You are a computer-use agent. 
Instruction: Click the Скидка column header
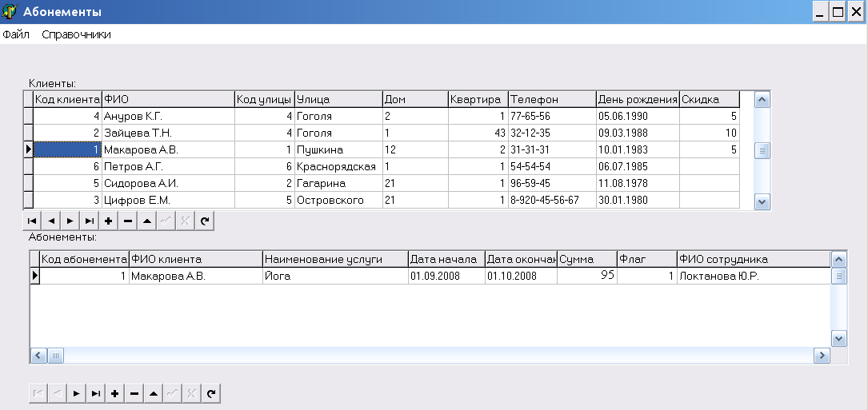point(710,100)
